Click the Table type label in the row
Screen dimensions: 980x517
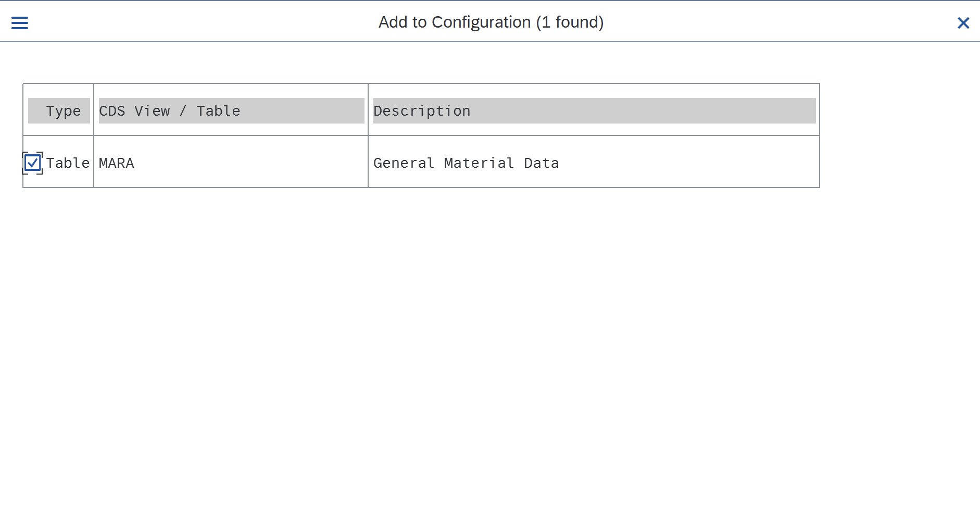68,163
